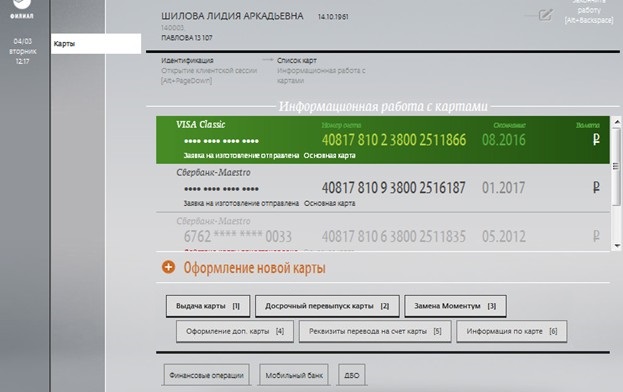The width and height of the screenshot is (623, 392).
Task: Click scroll up arrow of card list
Action: (x=617, y=122)
